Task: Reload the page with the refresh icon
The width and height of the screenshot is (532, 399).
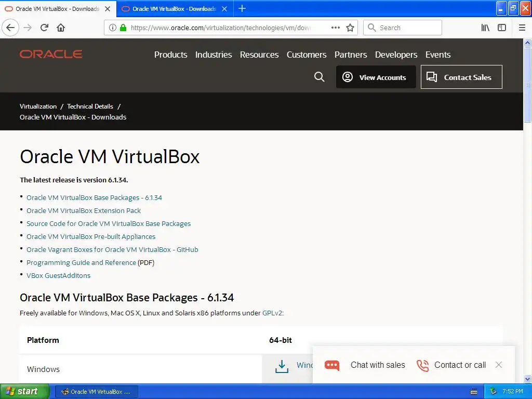Action: pos(44,28)
